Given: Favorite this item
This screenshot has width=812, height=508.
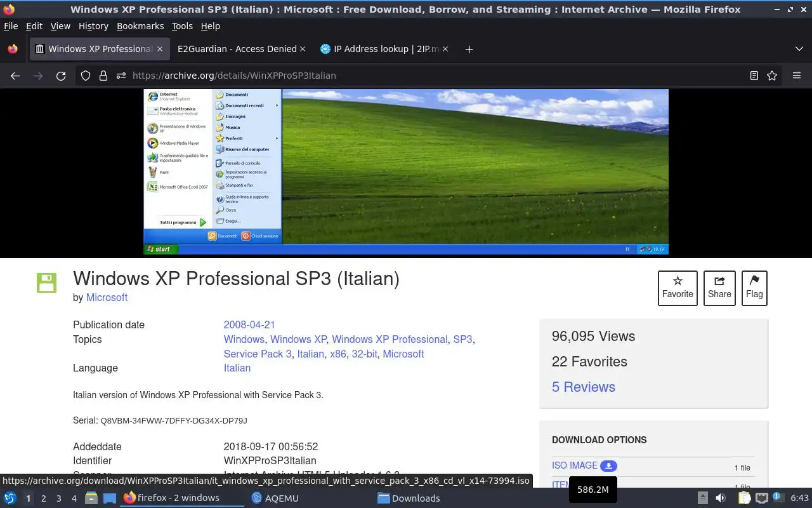Looking at the screenshot, I should click(x=678, y=288).
